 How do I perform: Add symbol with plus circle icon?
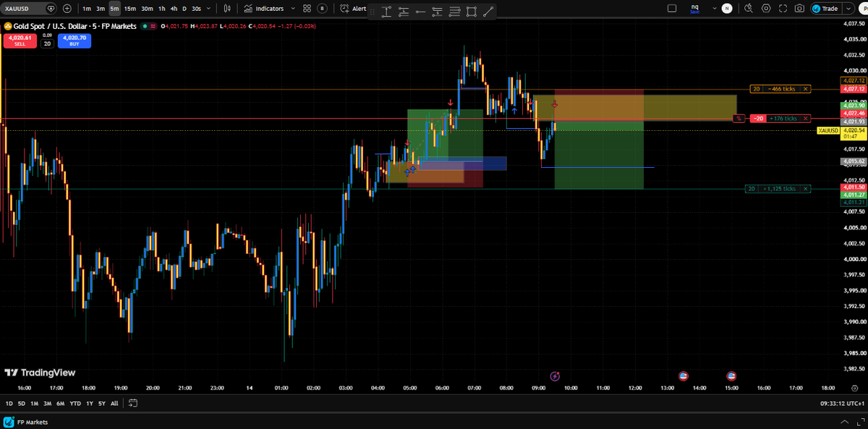click(x=67, y=9)
